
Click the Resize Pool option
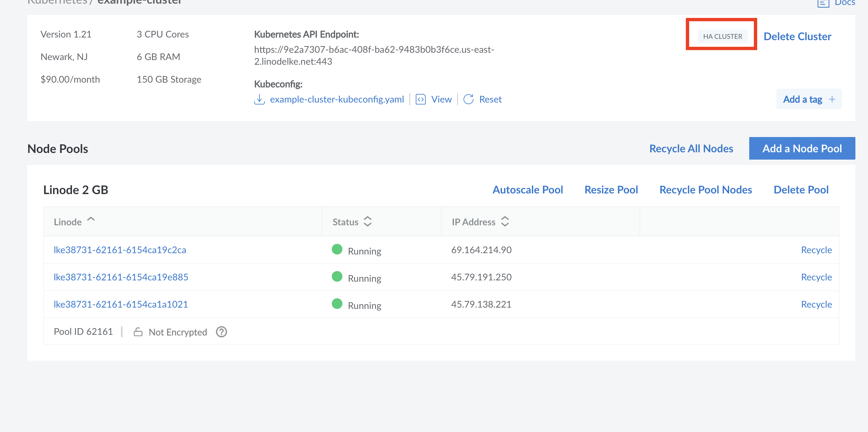tap(611, 190)
